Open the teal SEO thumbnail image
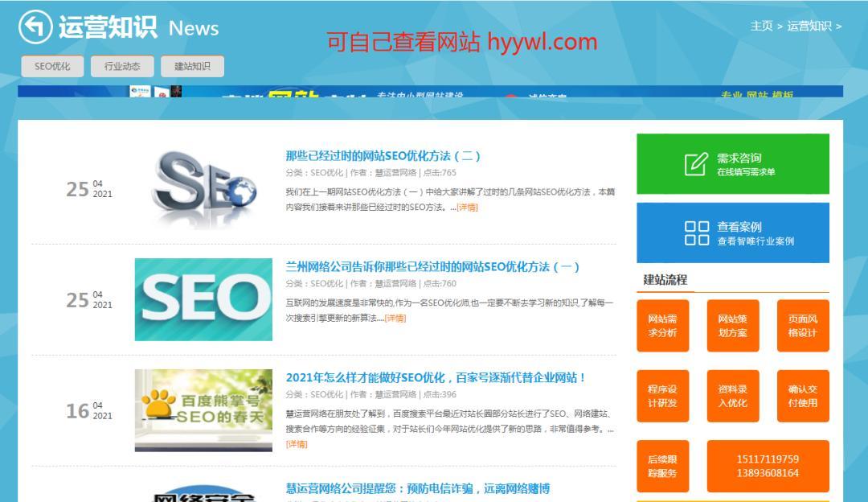The width and height of the screenshot is (868, 502). tap(203, 299)
